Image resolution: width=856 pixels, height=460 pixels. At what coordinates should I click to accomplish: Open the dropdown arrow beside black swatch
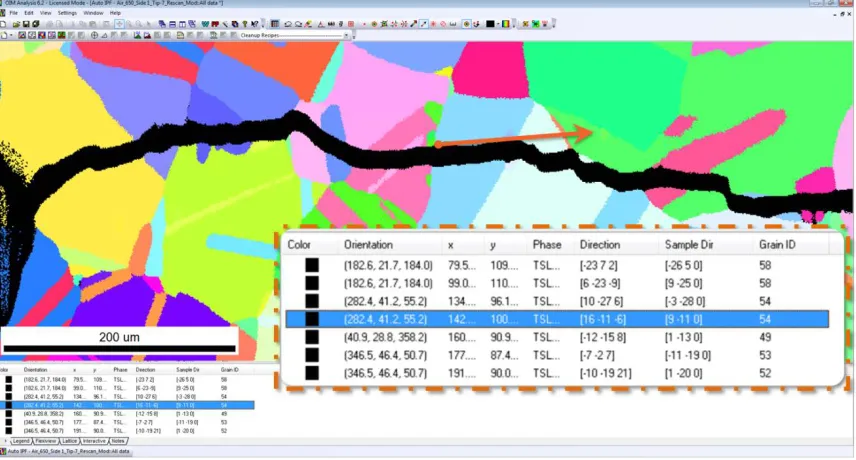(x=498, y=24)
